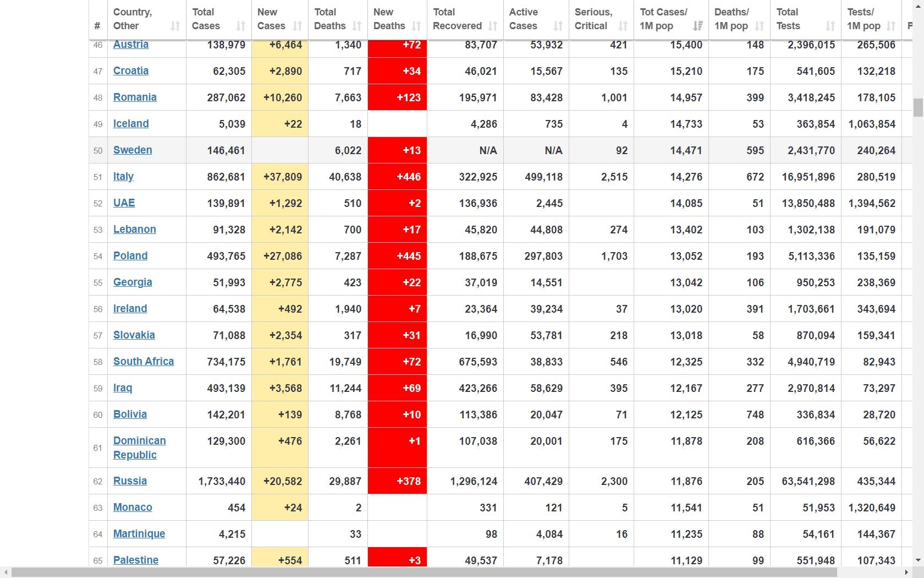Open the Iraq country link

click(x=123, y=388)
